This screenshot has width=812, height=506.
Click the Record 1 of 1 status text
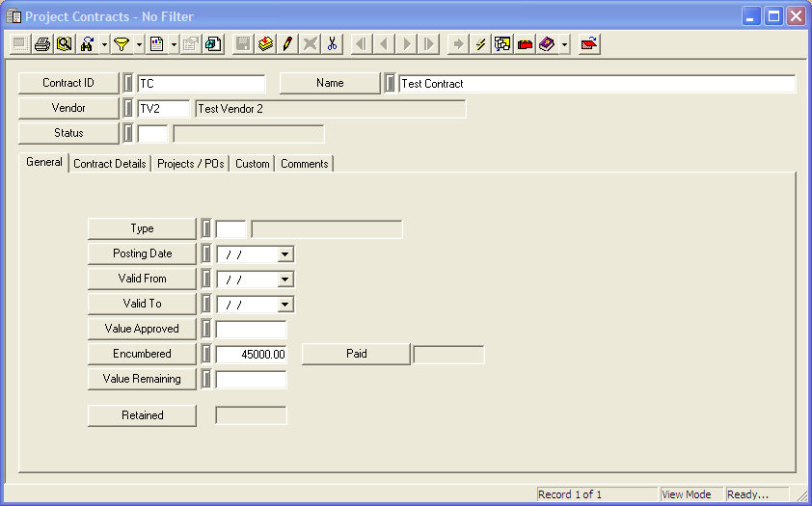[x=570, y=494]
